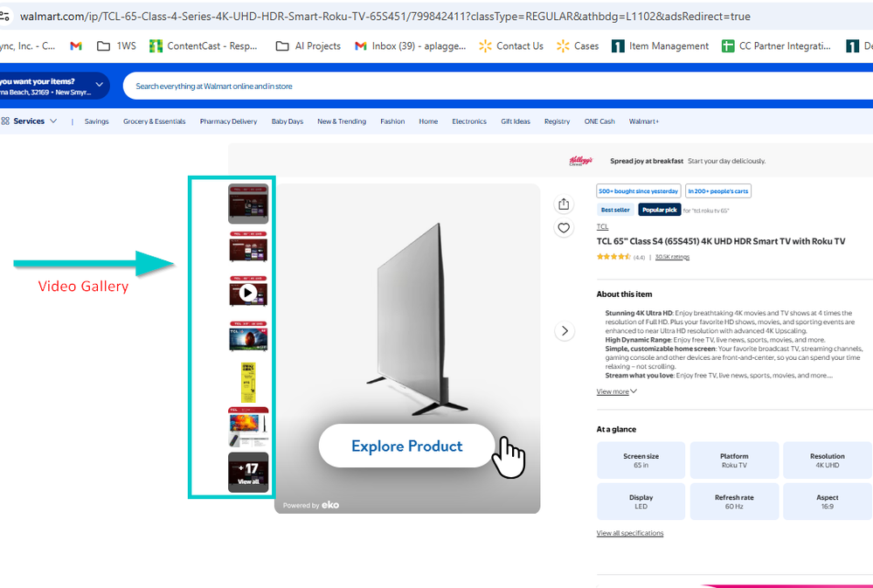Open the 1WS bookmark folder

coord(116,45)
